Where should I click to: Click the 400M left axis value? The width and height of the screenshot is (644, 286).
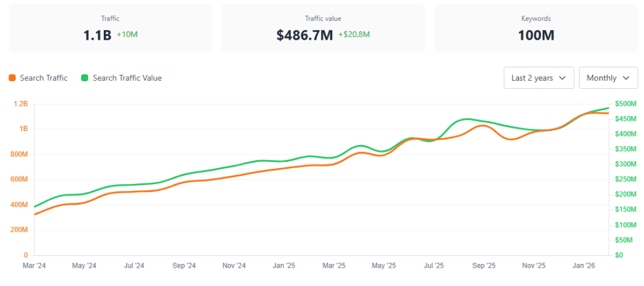19,205
